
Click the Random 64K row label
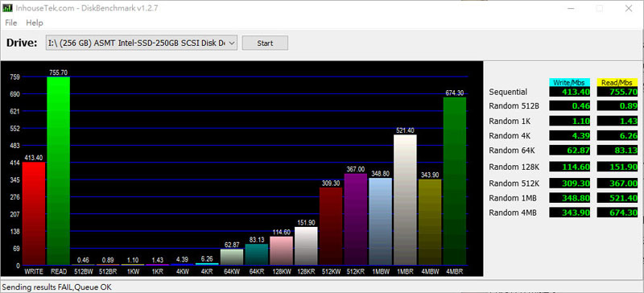[512, 151]
